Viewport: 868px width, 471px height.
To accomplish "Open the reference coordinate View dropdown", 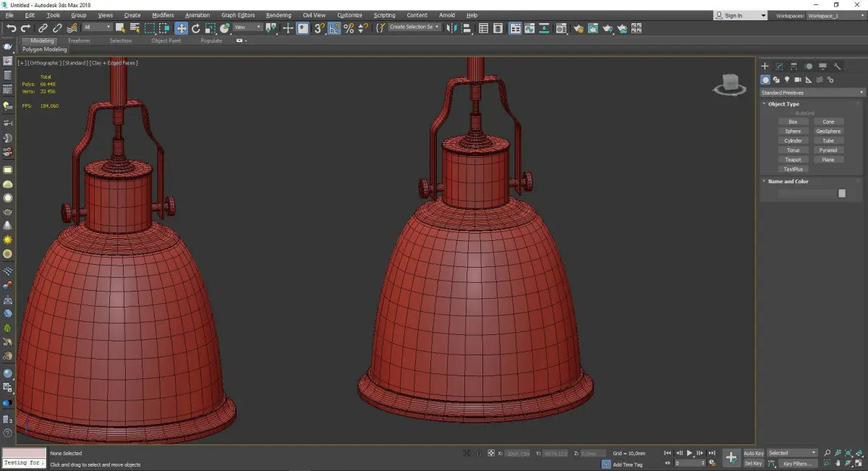I will click(x=247, y=27).
